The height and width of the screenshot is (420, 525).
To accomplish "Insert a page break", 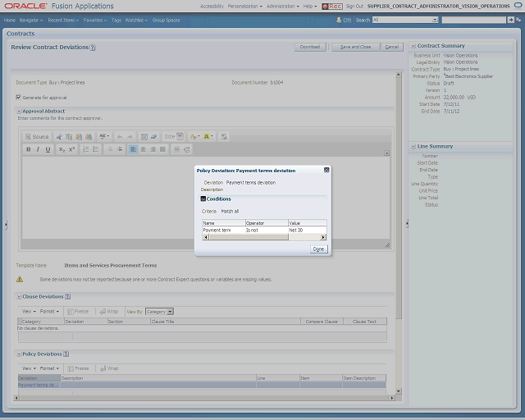I will click(x=187, y=149).
